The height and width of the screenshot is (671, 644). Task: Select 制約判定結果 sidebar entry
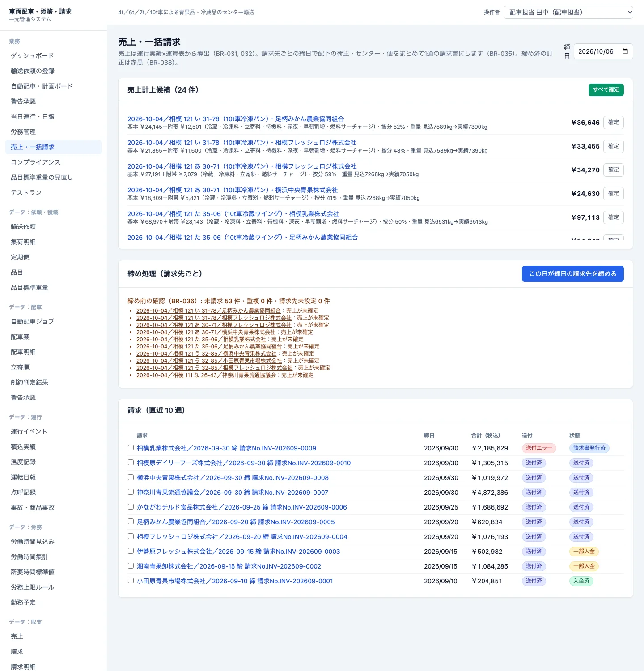[54, 382]
